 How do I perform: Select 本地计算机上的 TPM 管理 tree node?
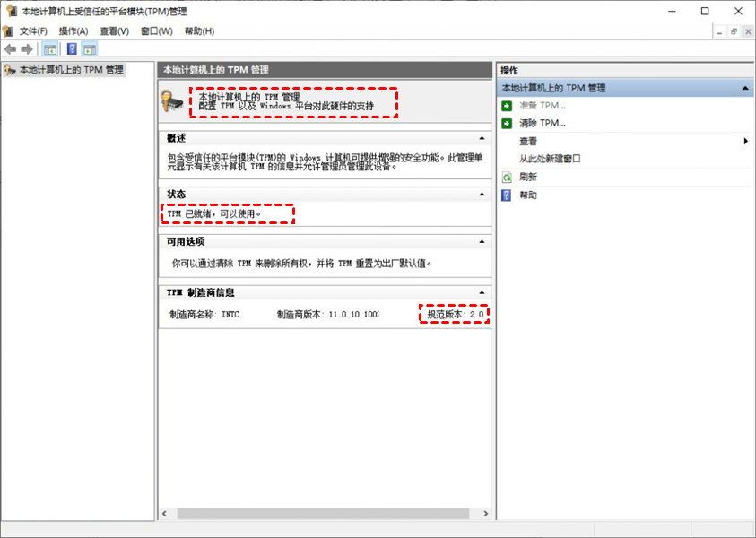coord(65,70)
